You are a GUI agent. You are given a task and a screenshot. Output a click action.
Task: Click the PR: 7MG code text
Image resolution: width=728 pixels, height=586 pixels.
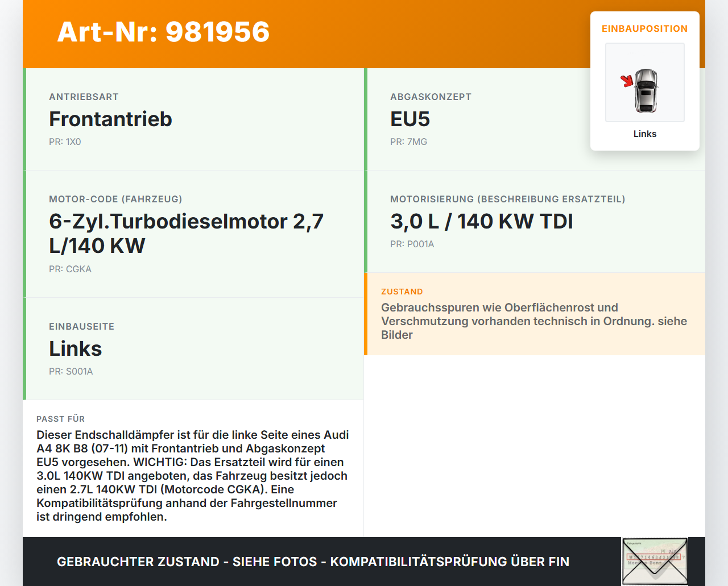tap(408, 142)
